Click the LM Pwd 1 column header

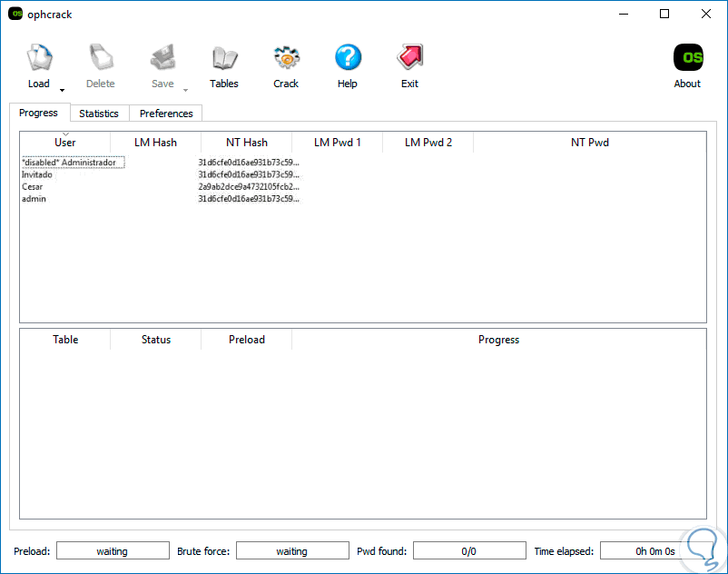(x=337, y=143)
